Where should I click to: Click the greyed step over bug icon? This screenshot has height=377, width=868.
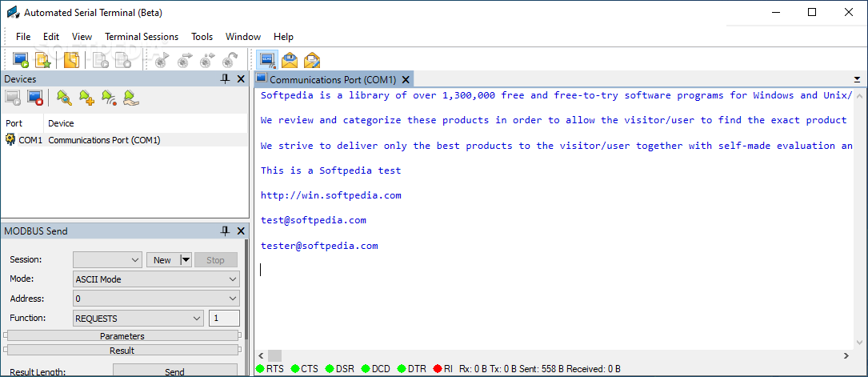[184, 60]
